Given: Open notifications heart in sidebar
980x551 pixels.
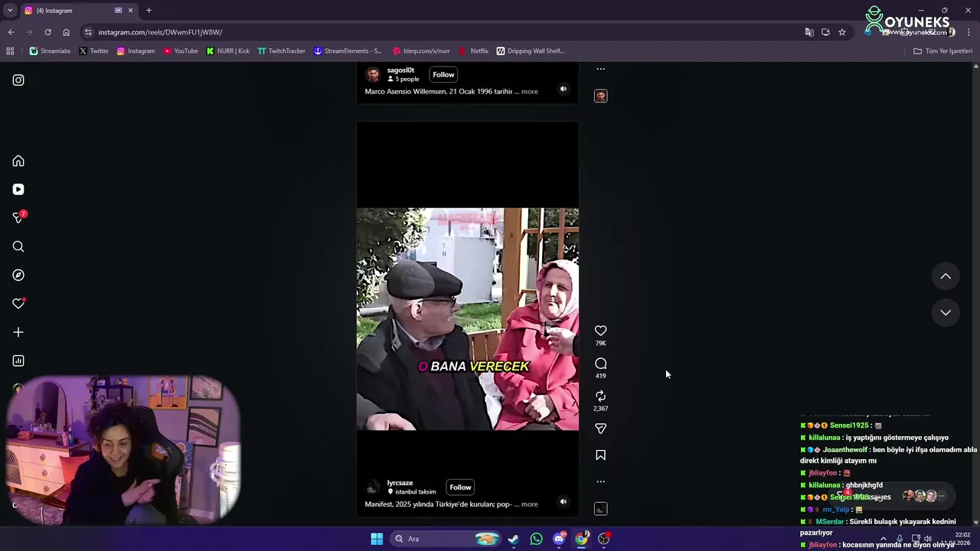Looking at the screenshot, I should pos(18,304).
